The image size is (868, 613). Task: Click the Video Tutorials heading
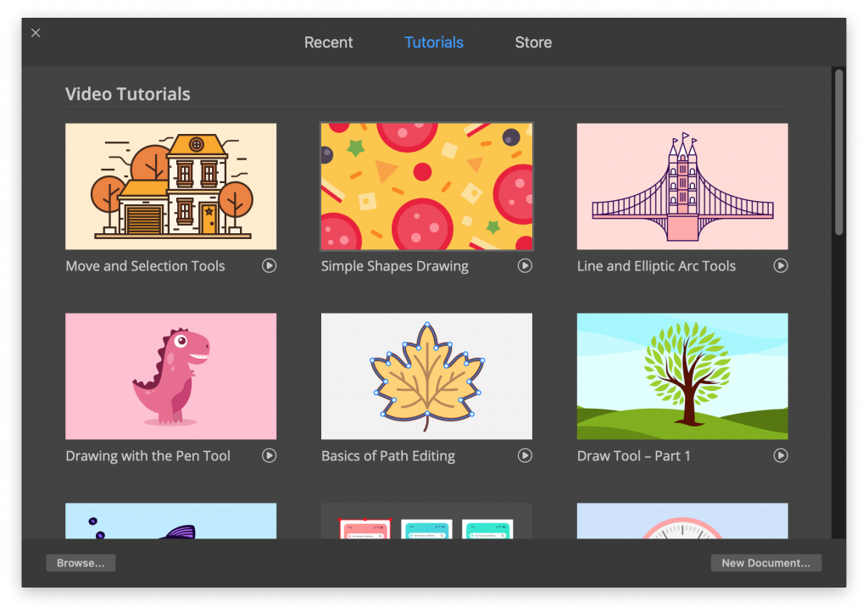click(128, 94)
